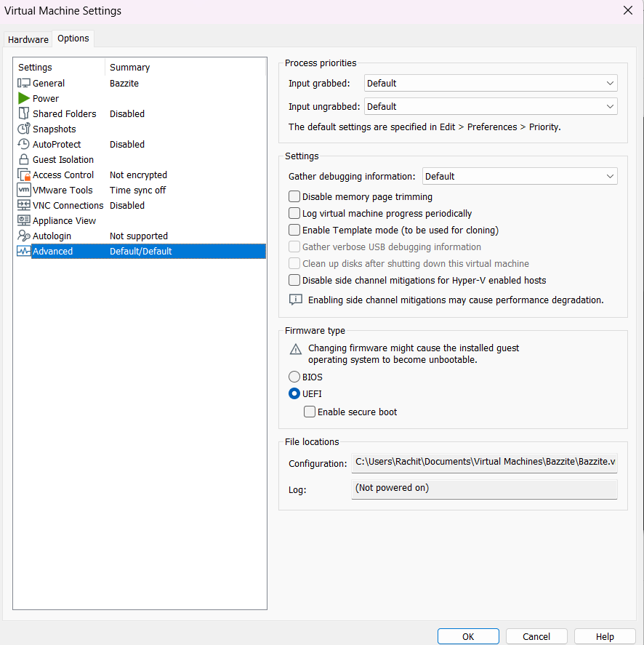This screenshot has width=644, height=645.
Task: Click the Time sync off summary text
Action: tap(138, 190)
